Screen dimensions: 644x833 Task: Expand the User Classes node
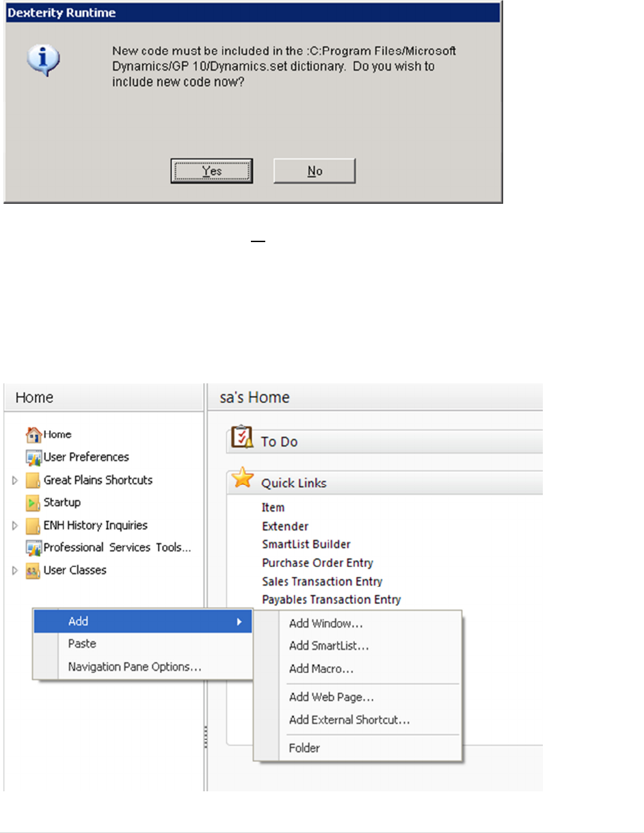pyautogui.click(x=15, y=570)
